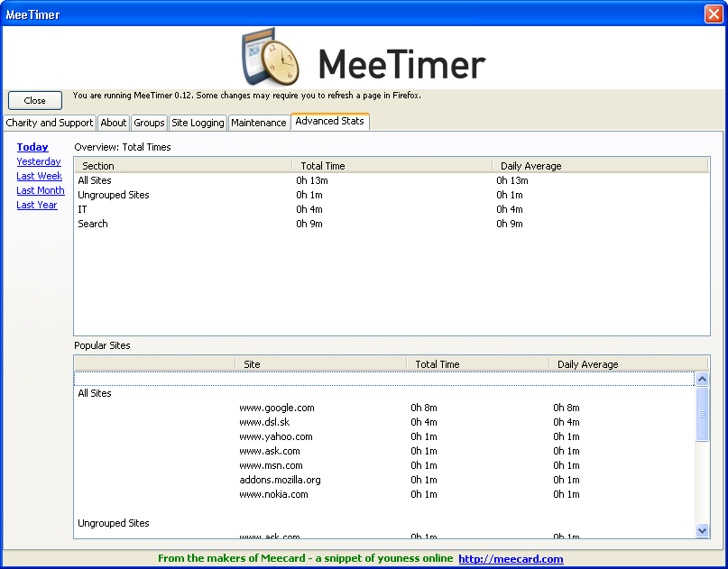Viewport: 728px width, 569px height.
Task: Click the Popular Sites scroll up arrow
Action: tap(702, 379)
